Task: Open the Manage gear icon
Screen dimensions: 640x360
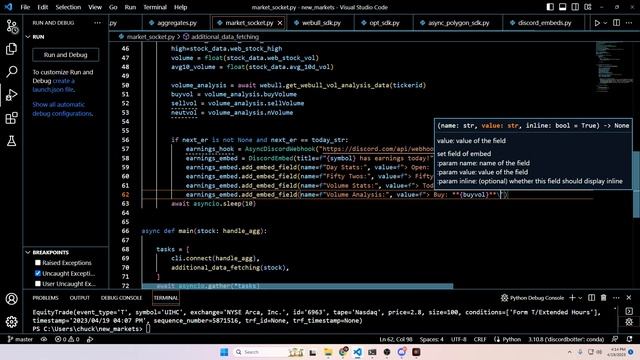Action: pyautogui.click(x=11, y=322)
